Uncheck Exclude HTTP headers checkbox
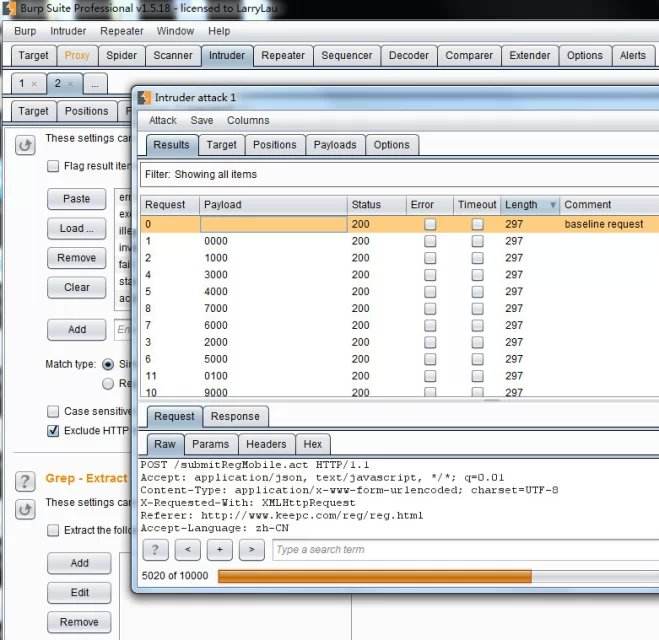Viewport: 659px width, 640px height. [x=53, y=431]
